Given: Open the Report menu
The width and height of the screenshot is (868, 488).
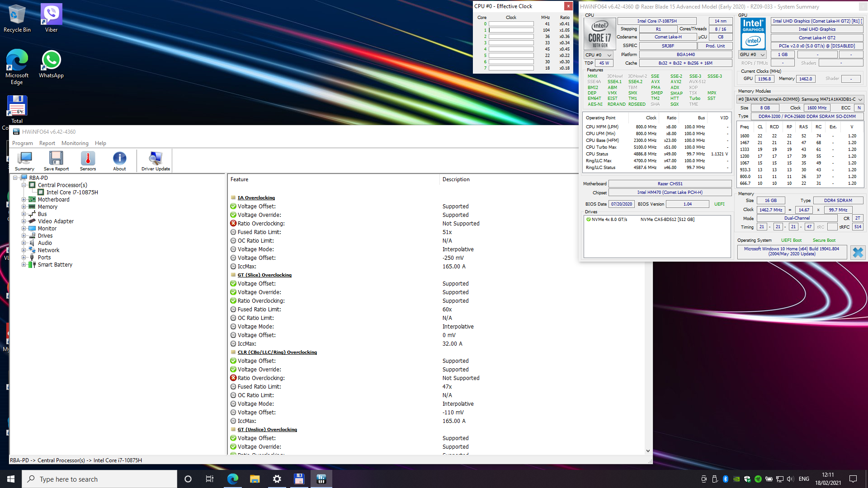Looking at the screenshot, I should [47, 143].
